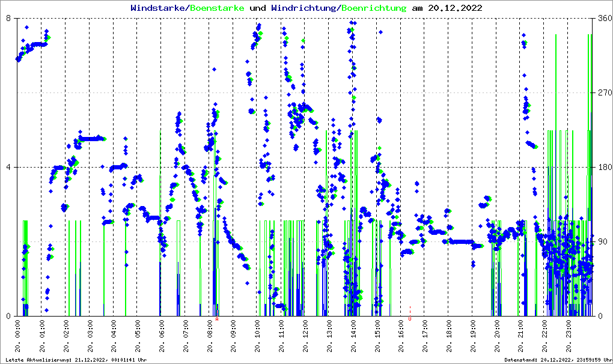Viewport: 613px width, 364px height.
Task: Click the time label '20. 06:00'
Action: pyautogui.click(x=162, y=336)
